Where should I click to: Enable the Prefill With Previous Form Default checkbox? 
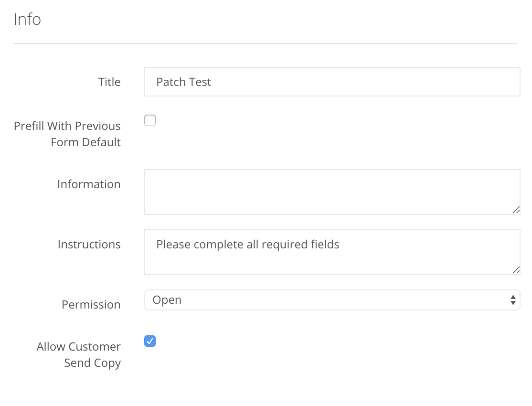click(x=150, y=120)
